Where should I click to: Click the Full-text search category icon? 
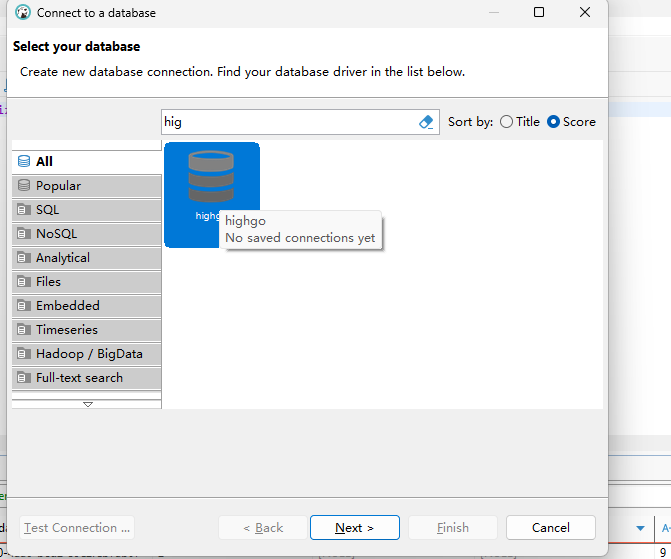pyautogui.click(x=24, y=378)
